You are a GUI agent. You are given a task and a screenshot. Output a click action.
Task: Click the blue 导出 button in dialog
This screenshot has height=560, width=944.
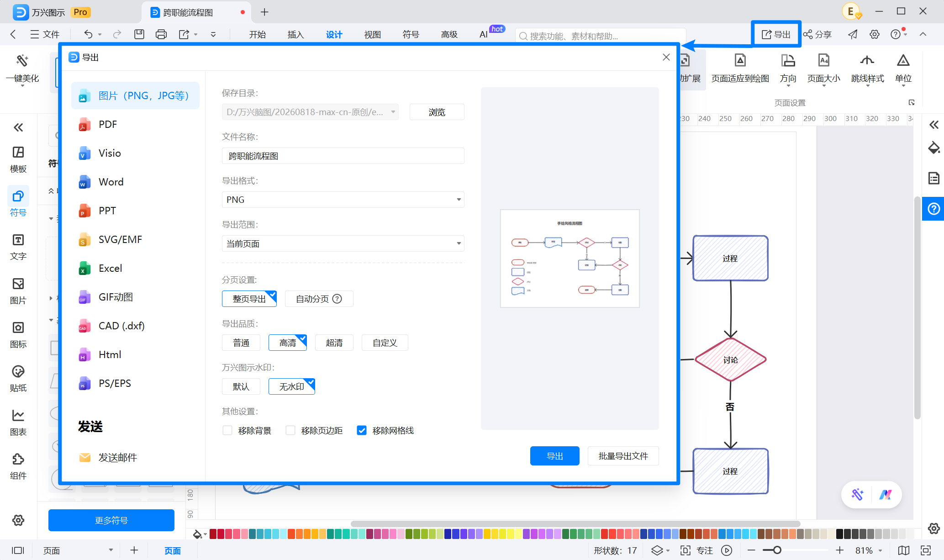point(554,456)
